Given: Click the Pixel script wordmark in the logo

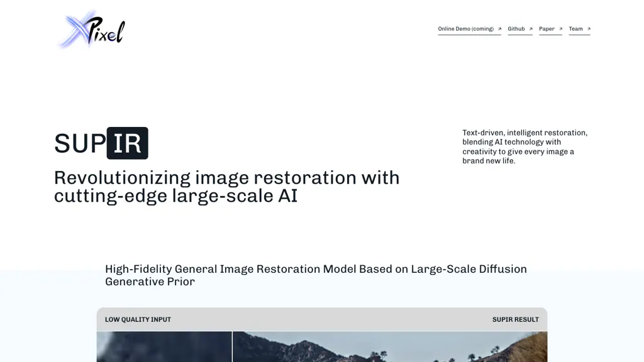Looking at the screenshot, I should coord(106,31).
